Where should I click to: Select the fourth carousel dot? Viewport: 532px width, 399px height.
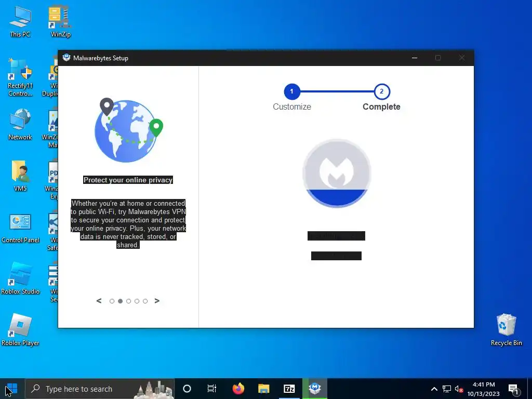(x=137, y=301)
